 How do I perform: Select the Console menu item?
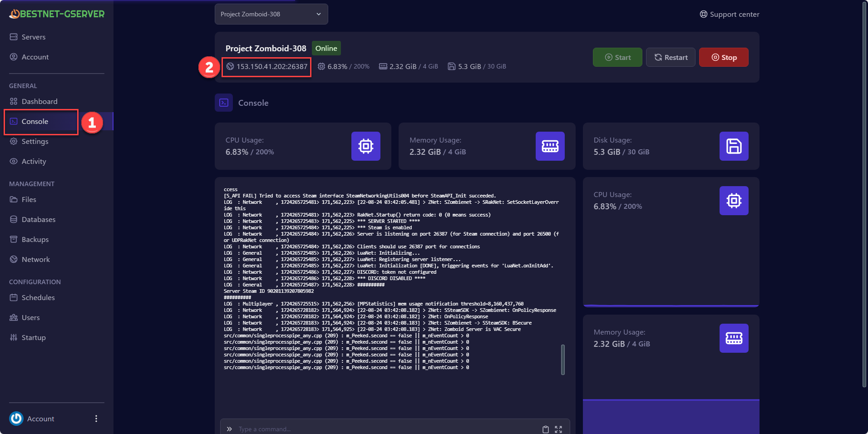pos(56,121)
